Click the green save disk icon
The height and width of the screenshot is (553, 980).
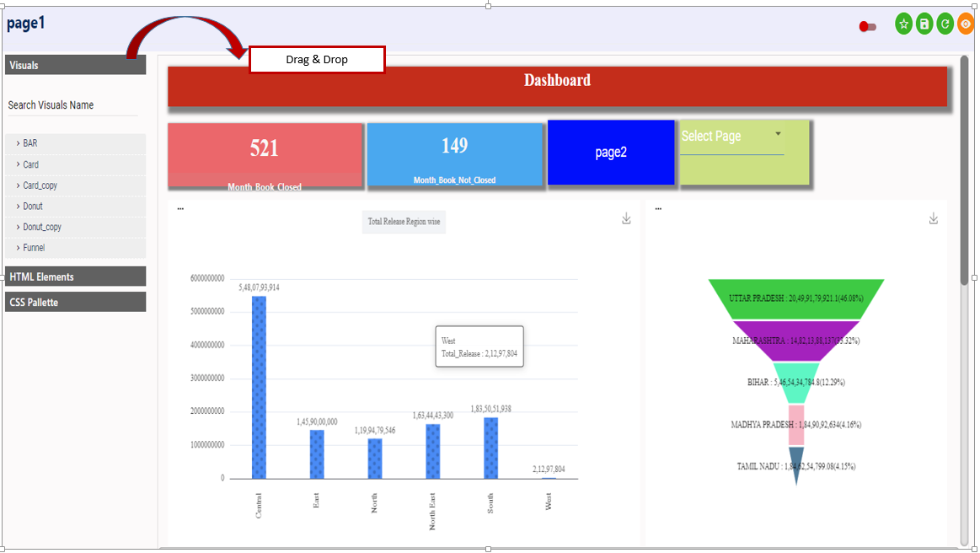tap(924, 24)
